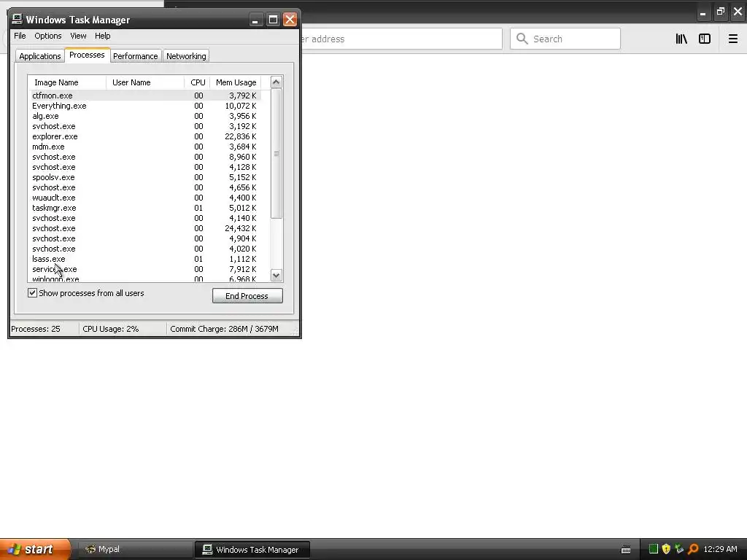Viewport: 747px width, 560px height.
Task: Sort by CPU column header
Action: pos(197,82)
